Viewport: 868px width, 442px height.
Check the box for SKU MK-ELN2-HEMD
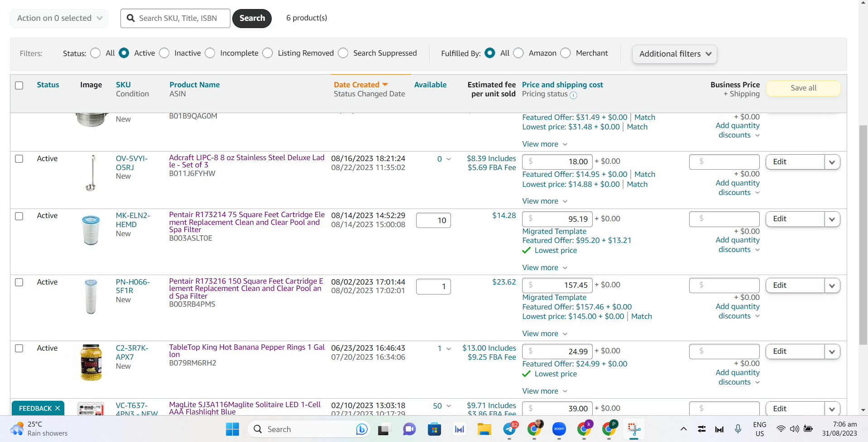pyautogui.click(x=19, y=216)
